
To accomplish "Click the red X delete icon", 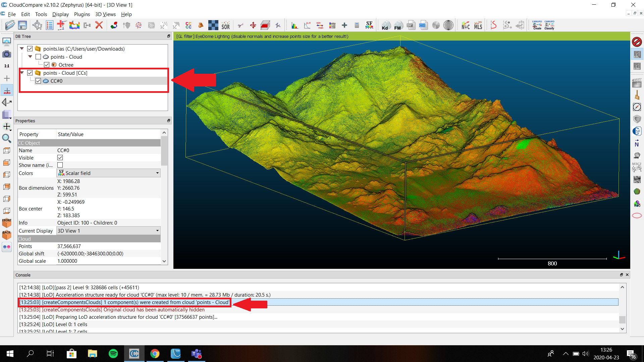I will 99,25.
